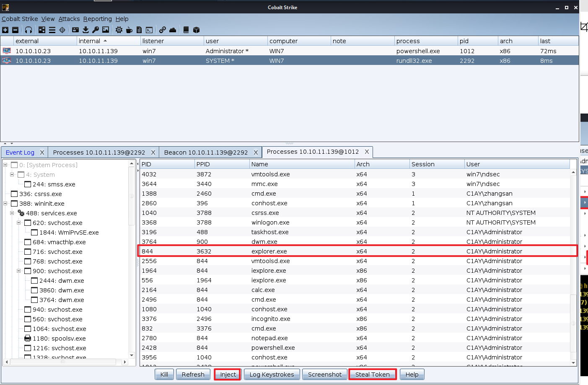
Task: Click the gear executable generator icon
Action: pos(119,30)
